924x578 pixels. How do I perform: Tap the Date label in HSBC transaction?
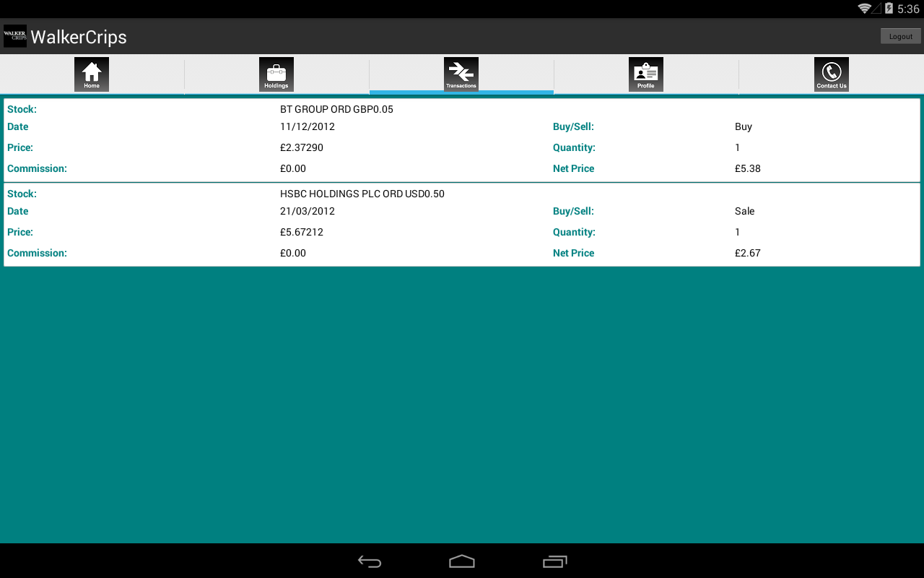click(x=18, y=211)
